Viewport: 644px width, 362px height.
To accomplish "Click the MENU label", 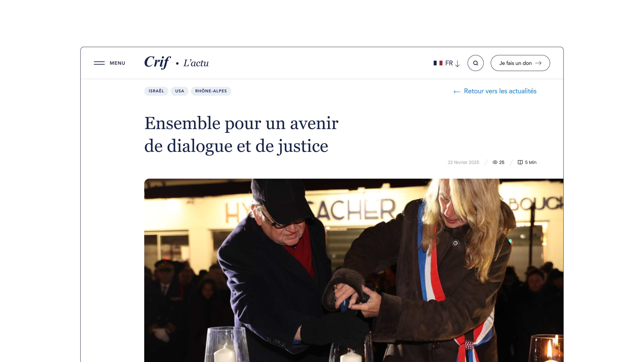I will 117,63.
